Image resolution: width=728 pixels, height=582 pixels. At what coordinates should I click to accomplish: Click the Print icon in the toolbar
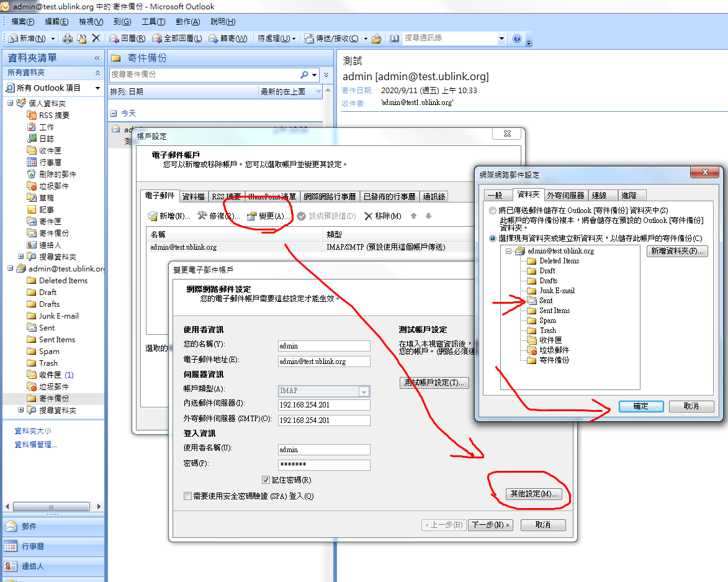68,39
